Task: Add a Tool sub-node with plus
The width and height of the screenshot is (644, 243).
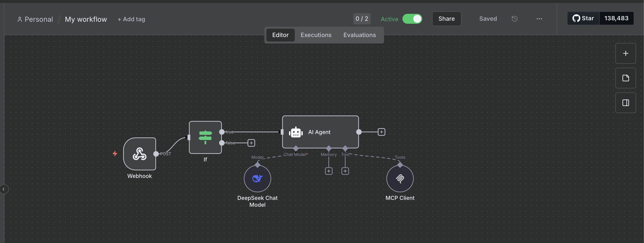Action: click(345, 171)
